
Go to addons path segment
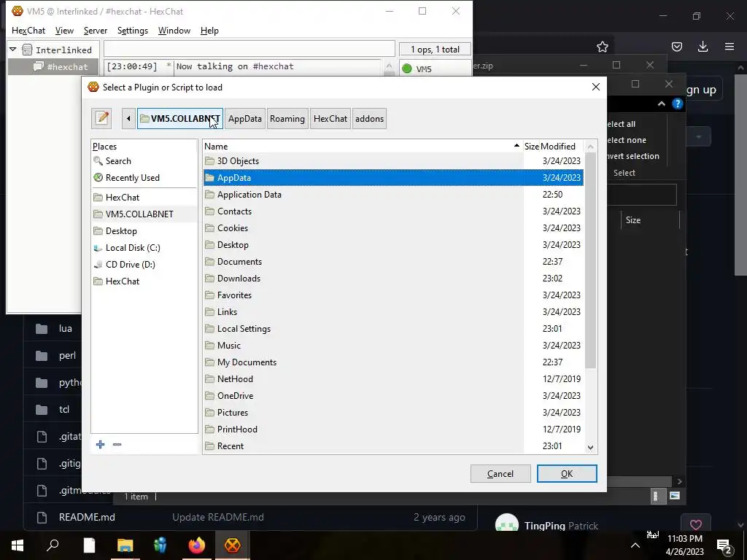tap(369, 119)
